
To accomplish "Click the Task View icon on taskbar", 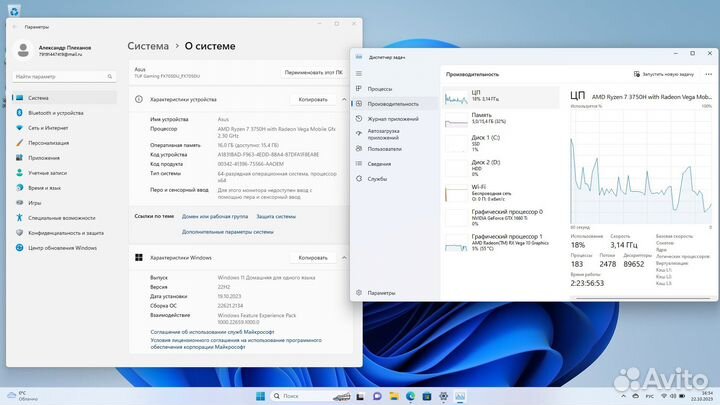I will [360, 396].
